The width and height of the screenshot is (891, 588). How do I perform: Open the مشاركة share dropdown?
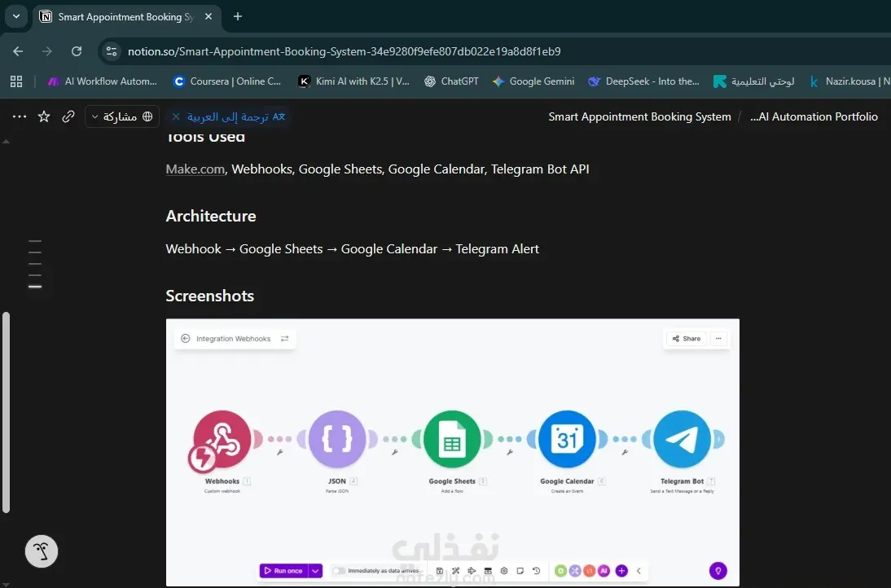[122, 116]
